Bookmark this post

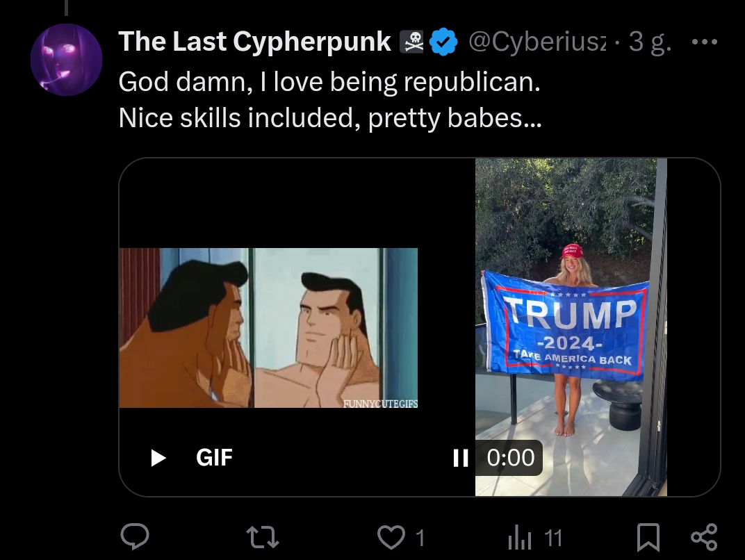pos(648,536)
